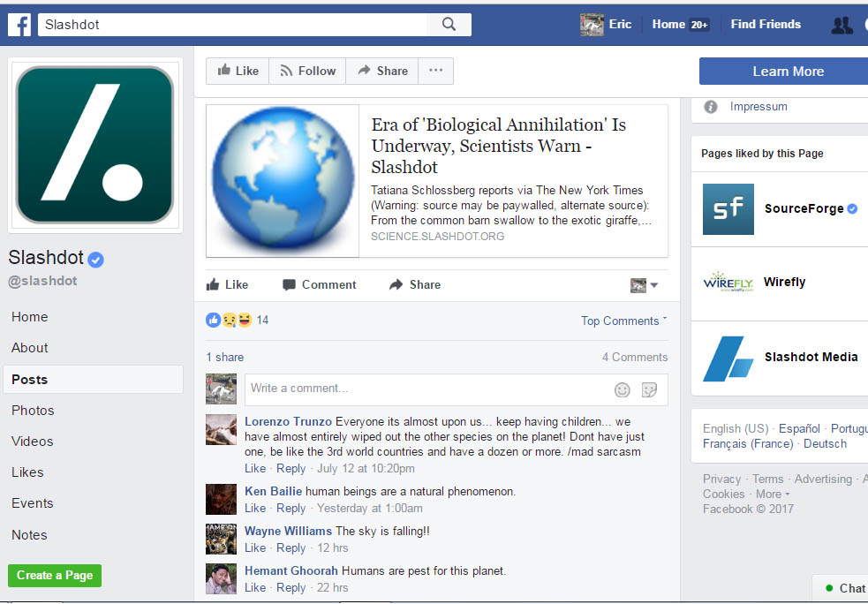Click the @slashdot username text
The height and width of the screenshot is (604, 868).
pyautogui.click(x=42, y=281)
